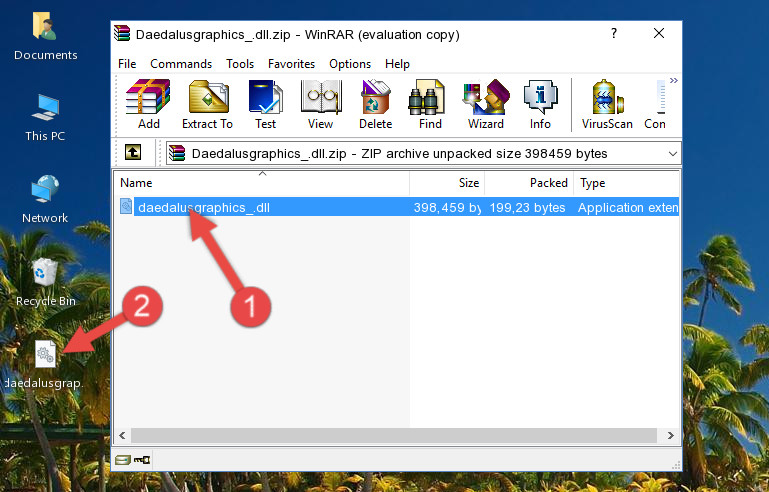Click the 398,459 size value
The height and width of the screenshot is (492, 769).
pos(447,207)
